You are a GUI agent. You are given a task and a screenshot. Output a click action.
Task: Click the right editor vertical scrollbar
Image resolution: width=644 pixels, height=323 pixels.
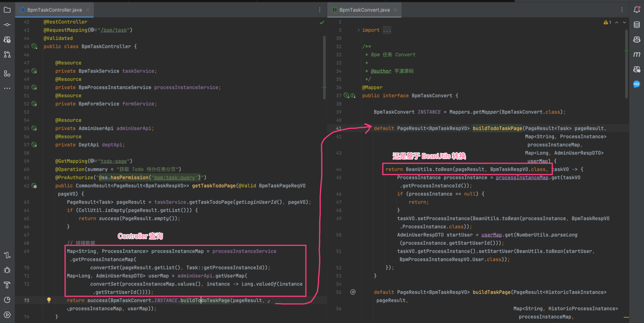(x=626, y=63)
